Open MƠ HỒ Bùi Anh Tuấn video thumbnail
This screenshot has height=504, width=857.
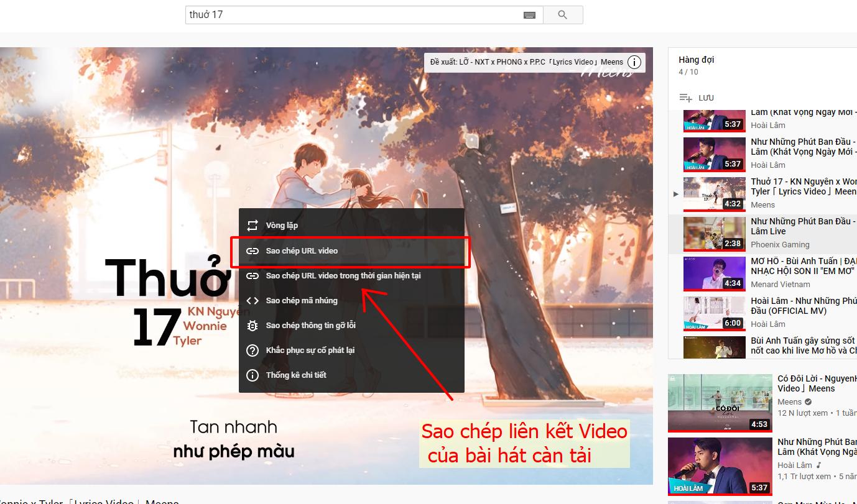(x=714, y=273)
